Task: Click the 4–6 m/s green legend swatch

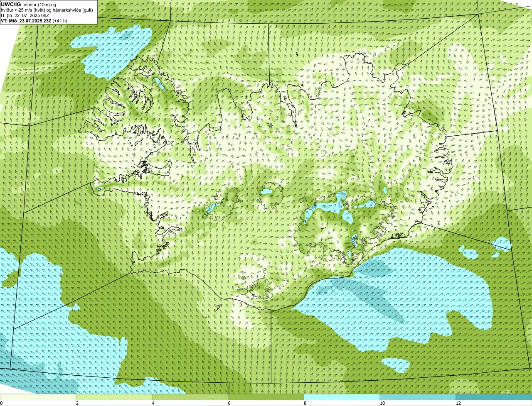Action: (190, 397)
